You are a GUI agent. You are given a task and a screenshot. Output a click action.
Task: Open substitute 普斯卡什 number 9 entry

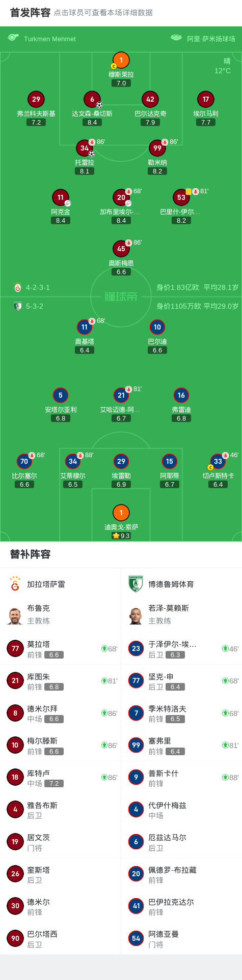click(181, 778)
